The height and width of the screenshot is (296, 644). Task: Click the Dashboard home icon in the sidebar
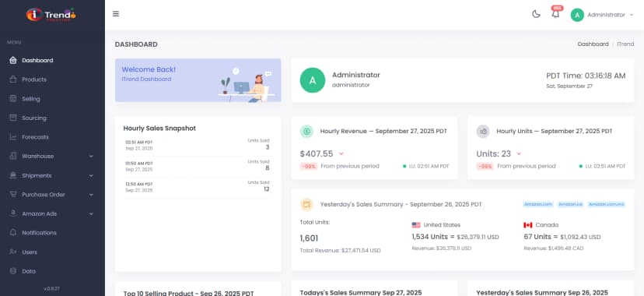click(13, 61)
